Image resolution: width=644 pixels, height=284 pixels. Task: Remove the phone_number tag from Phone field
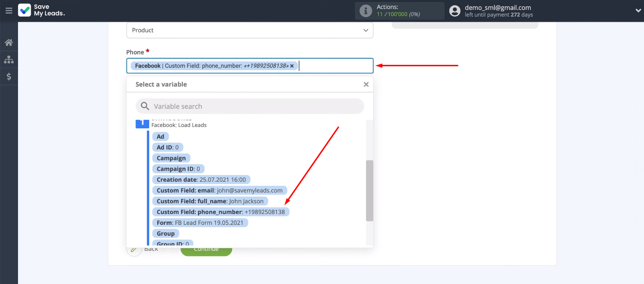coord(292,66)
